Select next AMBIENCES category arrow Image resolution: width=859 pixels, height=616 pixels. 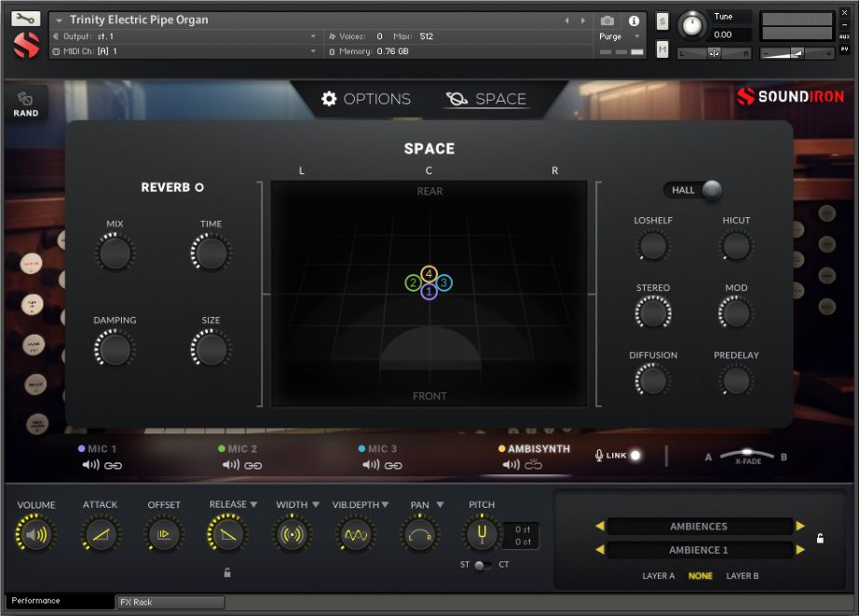(x=800, y=527)
